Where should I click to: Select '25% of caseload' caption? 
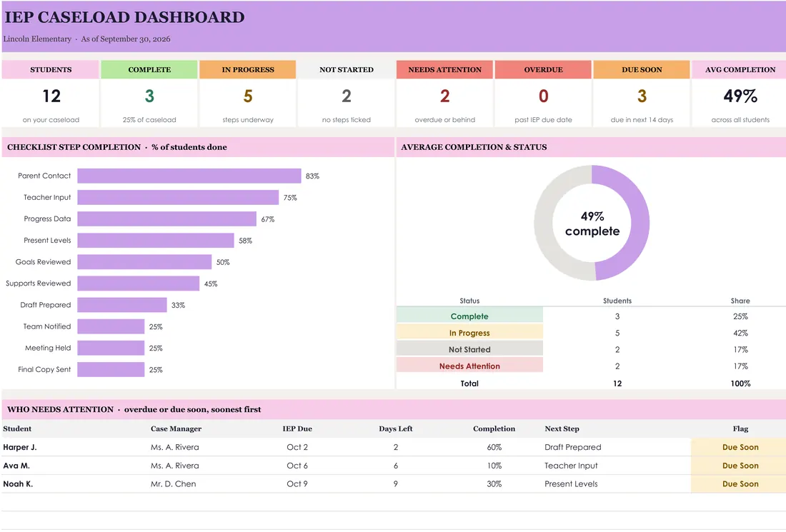pyautogui.click(x=149, y=120)
